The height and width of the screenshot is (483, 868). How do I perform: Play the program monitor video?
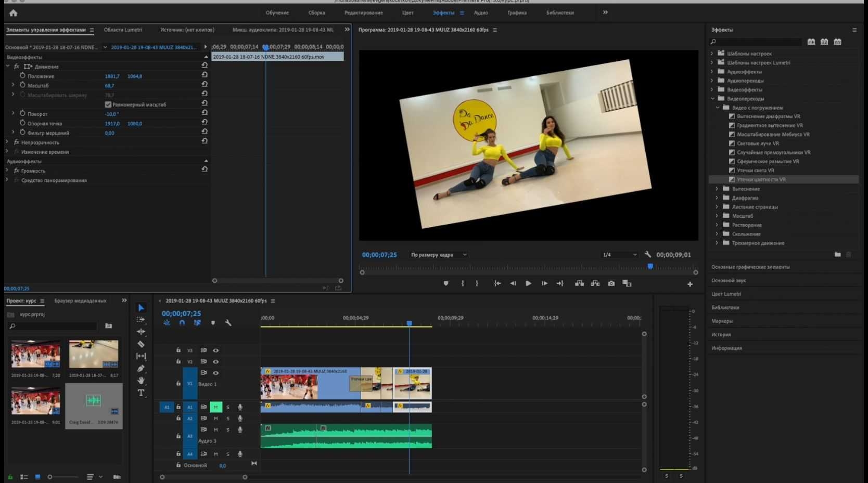tap(528, 283)
